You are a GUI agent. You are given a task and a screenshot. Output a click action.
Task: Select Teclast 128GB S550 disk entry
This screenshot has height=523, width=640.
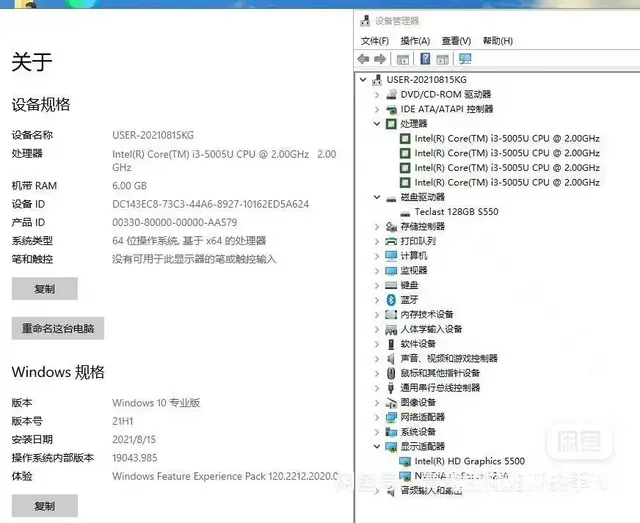tap(456, 212)
